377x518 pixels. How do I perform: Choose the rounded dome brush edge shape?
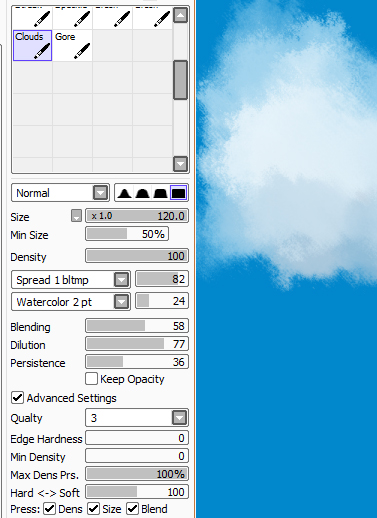click(142, 193)
